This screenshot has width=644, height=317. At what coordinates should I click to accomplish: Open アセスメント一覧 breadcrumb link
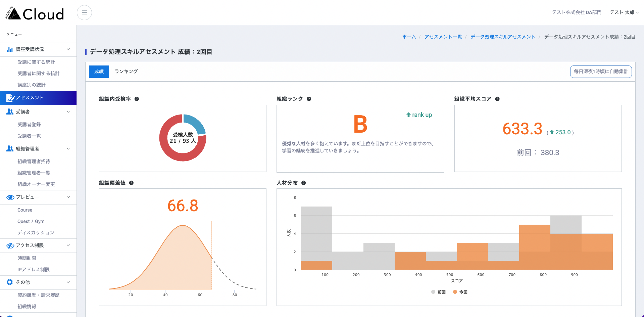pyautogui.click(x=443, y=37)
